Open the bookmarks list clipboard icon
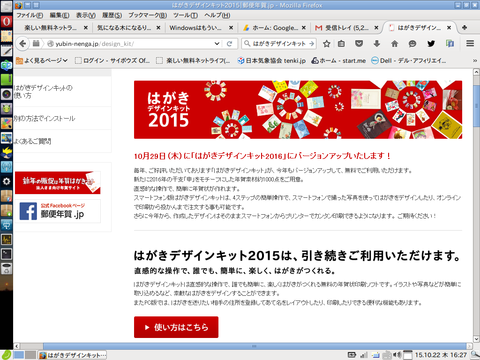The height and width of the screenshot is (360, 480). [x=341, y=44]
